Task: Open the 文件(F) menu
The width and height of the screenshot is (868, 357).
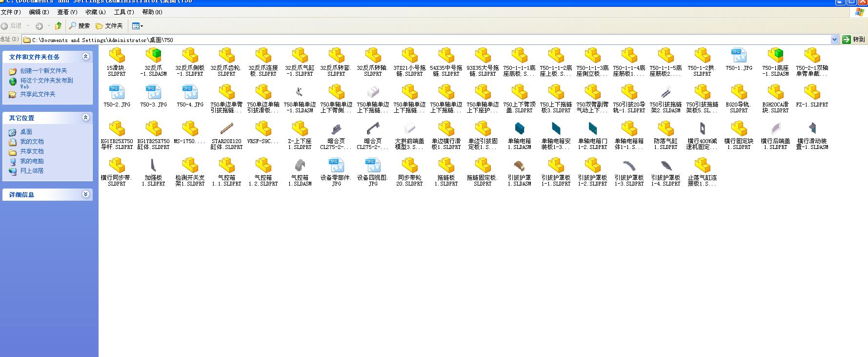Action: click(x=11, y=12)
